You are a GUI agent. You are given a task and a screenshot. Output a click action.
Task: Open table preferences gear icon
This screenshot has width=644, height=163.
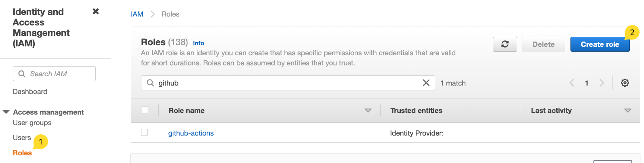coord(625,83)
